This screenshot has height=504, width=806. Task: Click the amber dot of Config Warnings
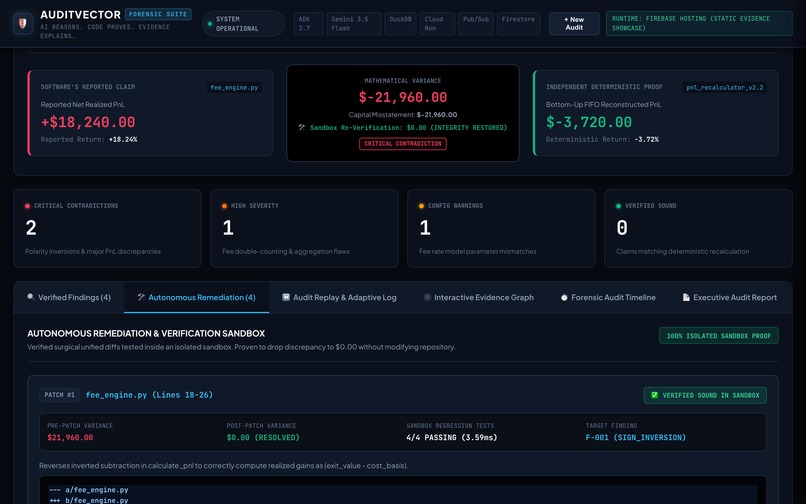pyautogui.click(x=422, y=206)
